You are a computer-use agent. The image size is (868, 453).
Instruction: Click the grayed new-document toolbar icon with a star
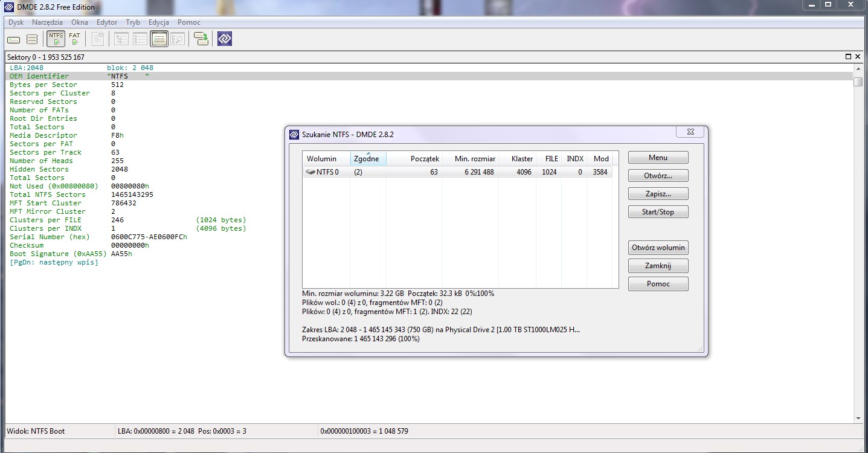pos(98,39)
